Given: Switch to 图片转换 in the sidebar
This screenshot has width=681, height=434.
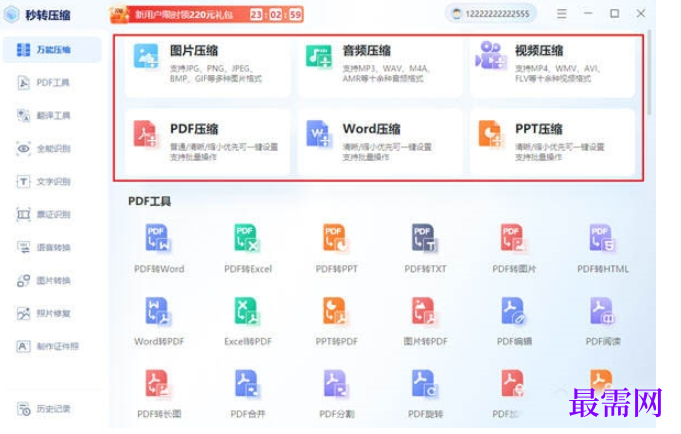Looking at the screenshot, I should pyautogui.click(x=52, y=281).
